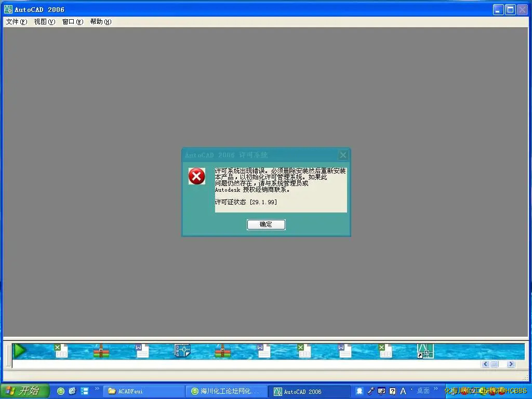This screenshot has width=532, height=399.
Task: Launch the green browser icon in Quick Launch
Action: coord(61,391)
